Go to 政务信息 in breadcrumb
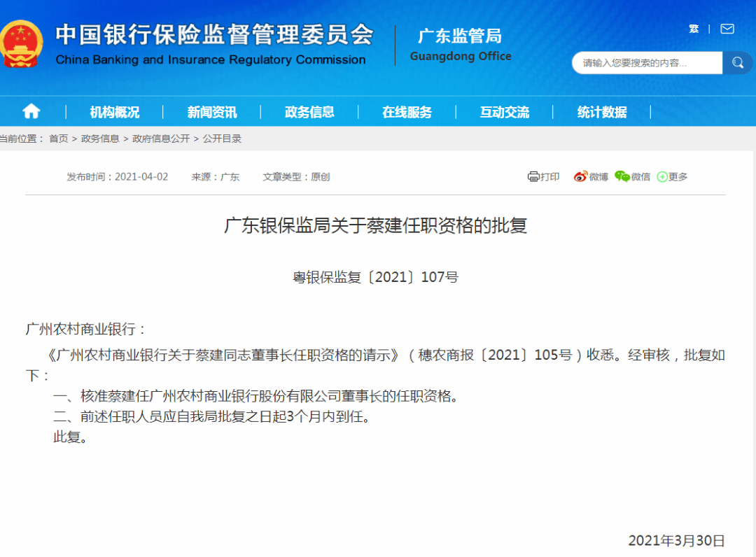 click(x=100, y=139)
